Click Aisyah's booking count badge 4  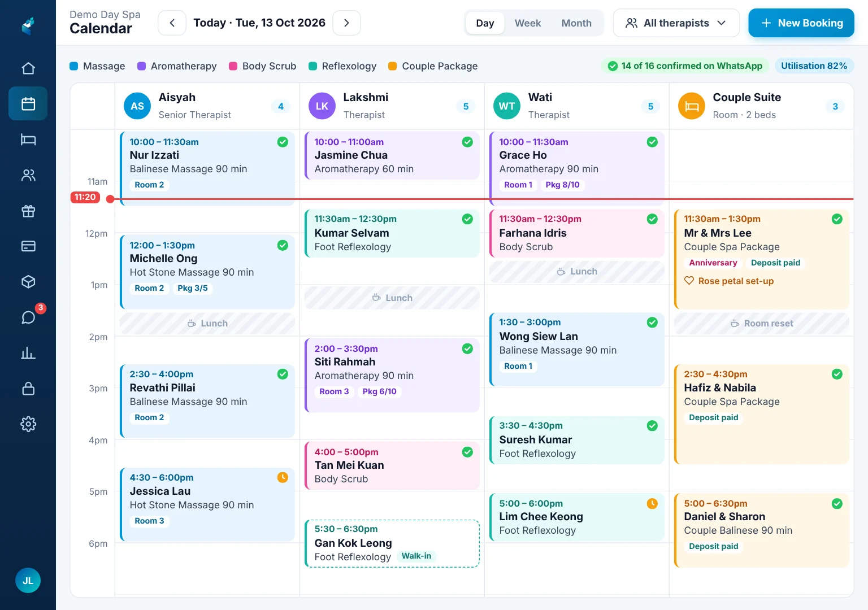click(281, 106)
